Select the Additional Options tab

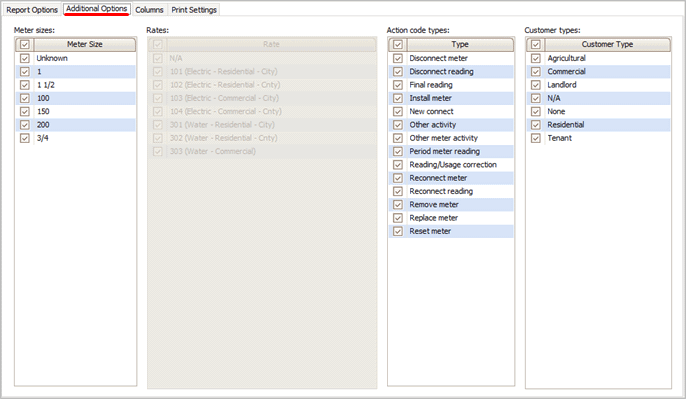point(97,9)
